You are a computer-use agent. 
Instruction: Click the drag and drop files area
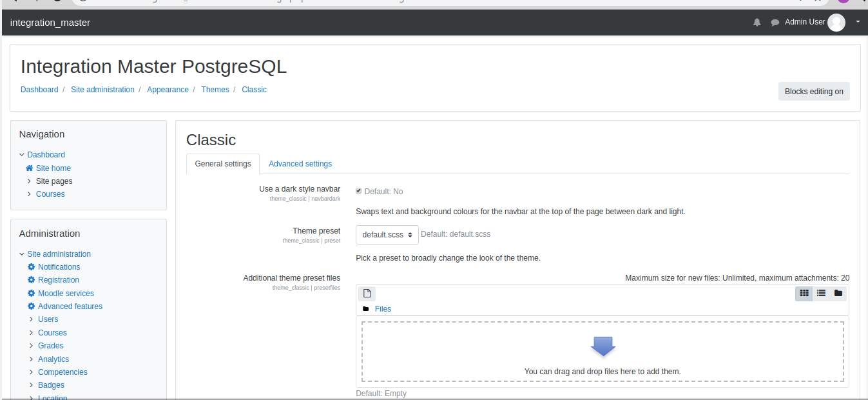[603, 352]
